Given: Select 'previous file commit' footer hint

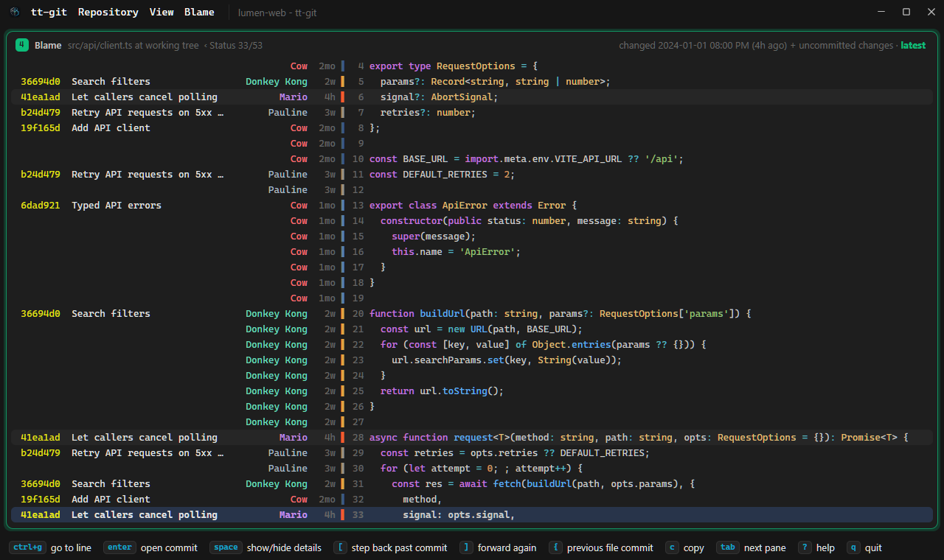Looking at the screenshot, I should point(601,547).
